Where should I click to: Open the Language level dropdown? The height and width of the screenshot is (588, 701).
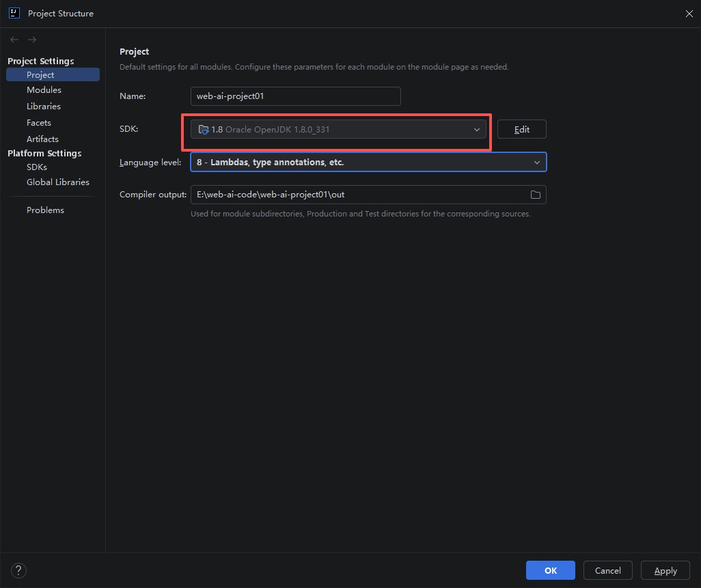pyautogui.click(x=368, y=162)
